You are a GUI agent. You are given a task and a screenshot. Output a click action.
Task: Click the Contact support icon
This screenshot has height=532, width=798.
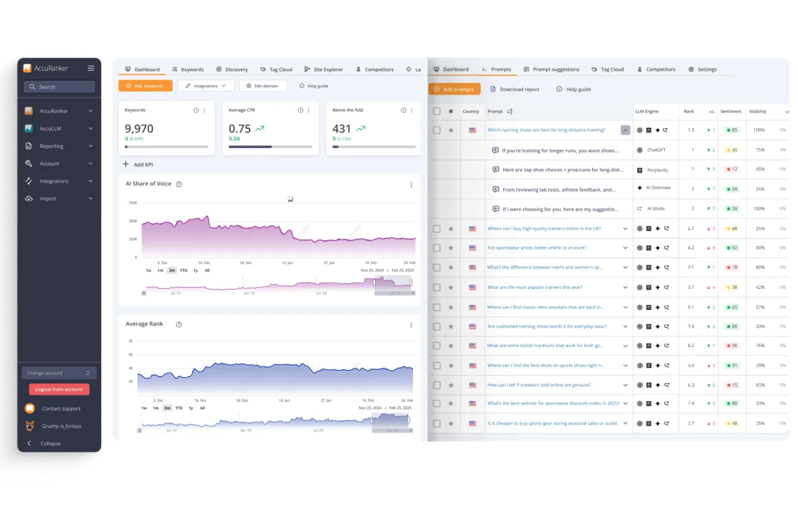[30, 408]
